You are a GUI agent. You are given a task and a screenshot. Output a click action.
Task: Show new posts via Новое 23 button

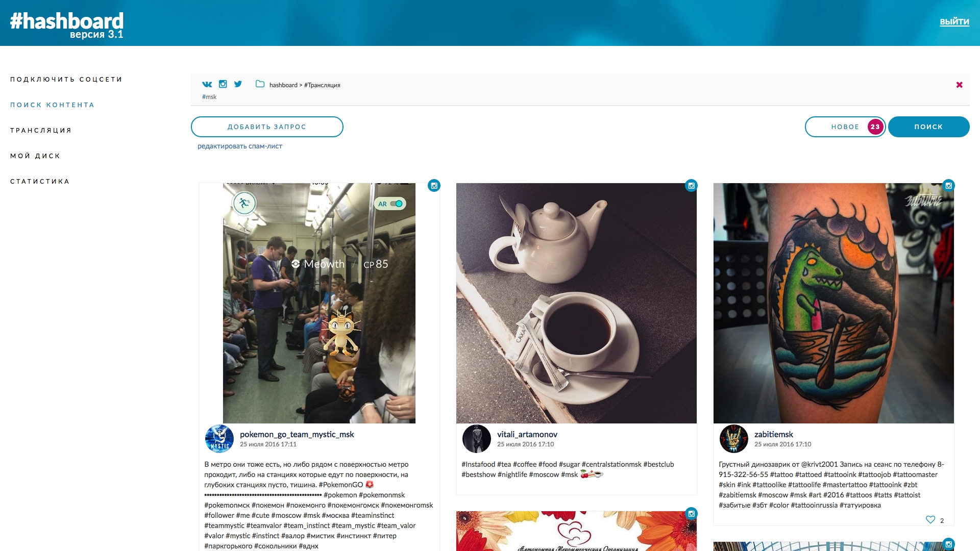tap(845, 127)
